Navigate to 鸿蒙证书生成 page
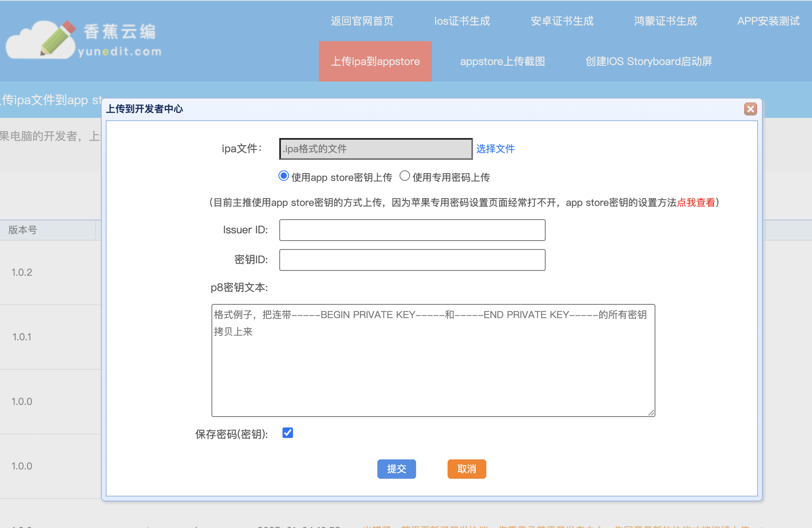 665,21
